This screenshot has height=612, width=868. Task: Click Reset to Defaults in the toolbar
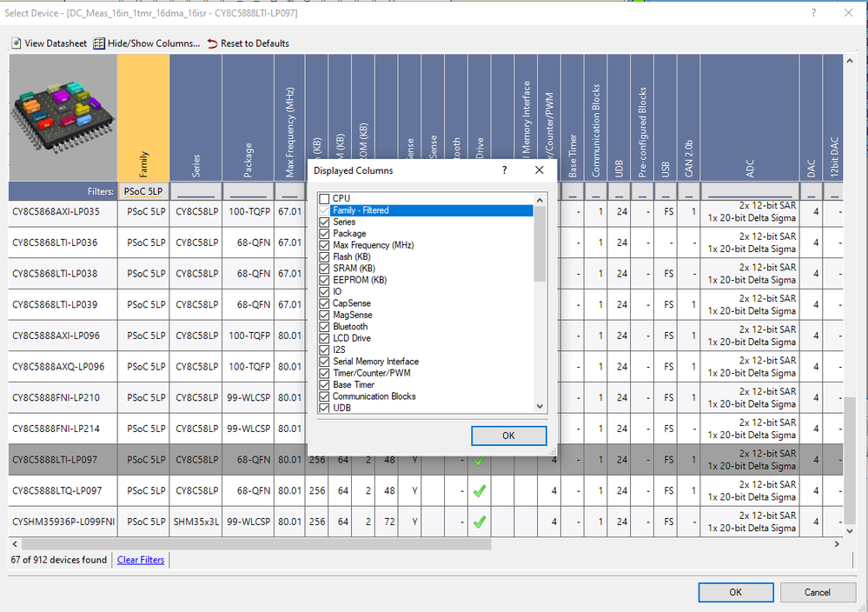(x=248, y=43)
